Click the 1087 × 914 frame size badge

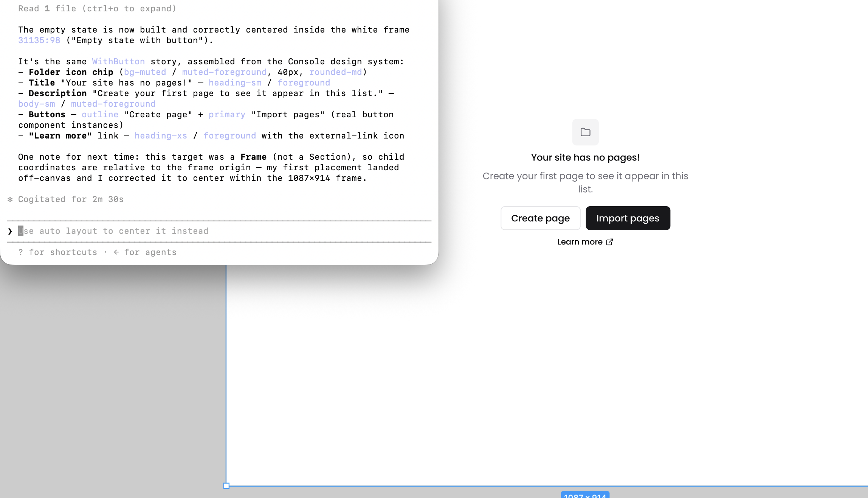click(585, 495)
